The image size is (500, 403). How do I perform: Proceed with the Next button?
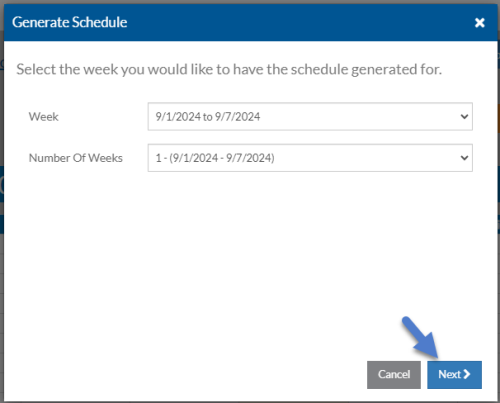coord(454,375)
